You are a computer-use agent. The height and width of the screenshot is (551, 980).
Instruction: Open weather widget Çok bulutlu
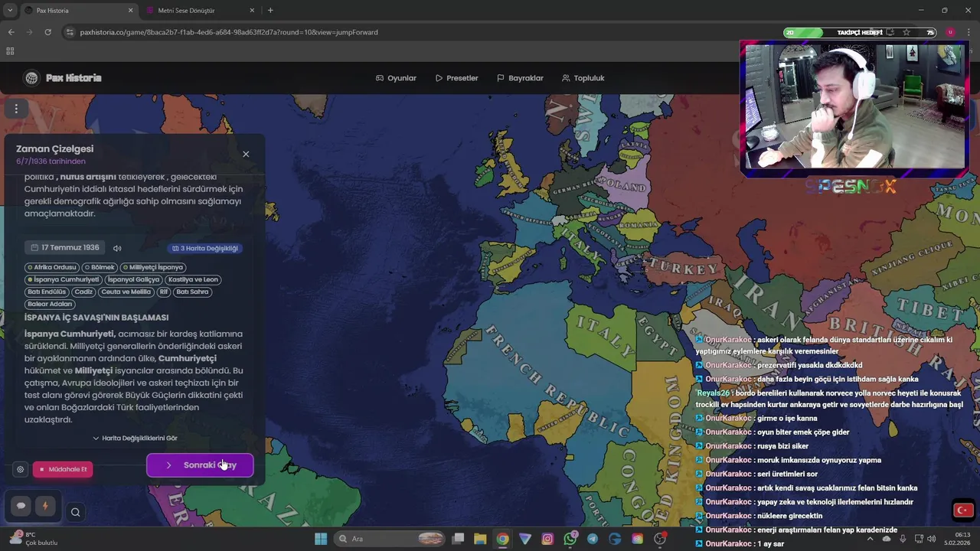pos(33,539)
